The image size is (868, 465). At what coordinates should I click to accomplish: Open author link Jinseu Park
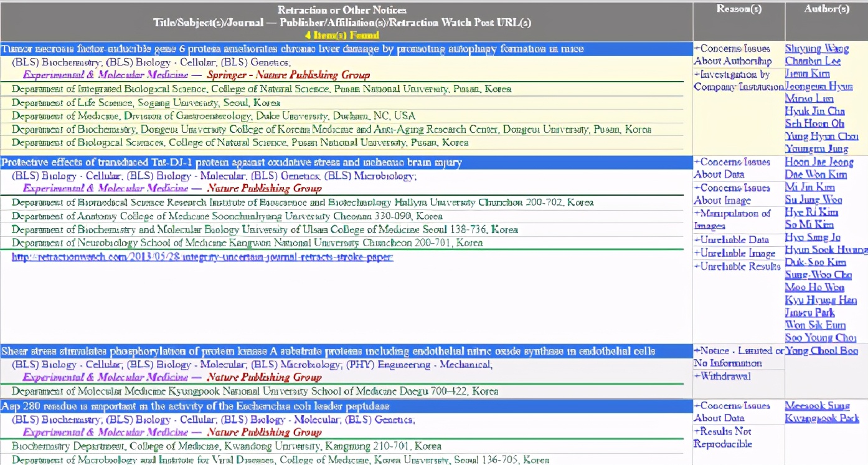[810, 312]
